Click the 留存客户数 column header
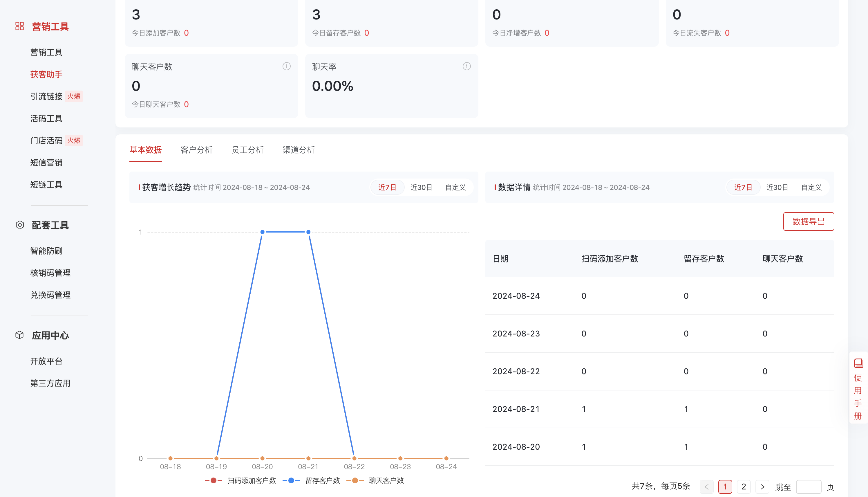868x497 pixels. pos(704,259)
